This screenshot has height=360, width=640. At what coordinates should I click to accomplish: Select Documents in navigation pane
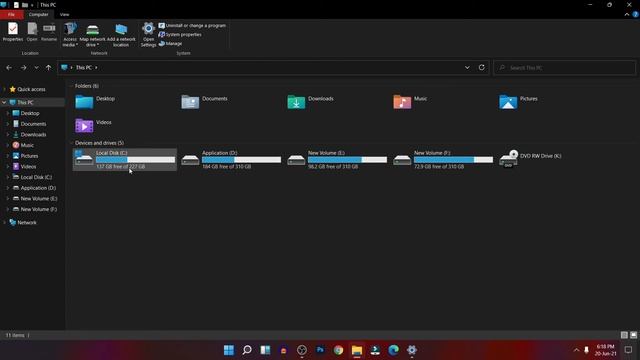[33, 124]
